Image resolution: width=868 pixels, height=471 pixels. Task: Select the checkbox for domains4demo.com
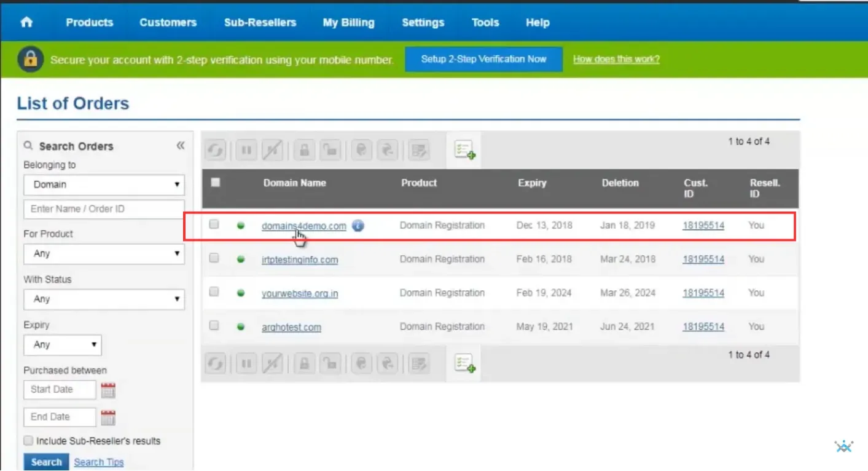point(214,224)
